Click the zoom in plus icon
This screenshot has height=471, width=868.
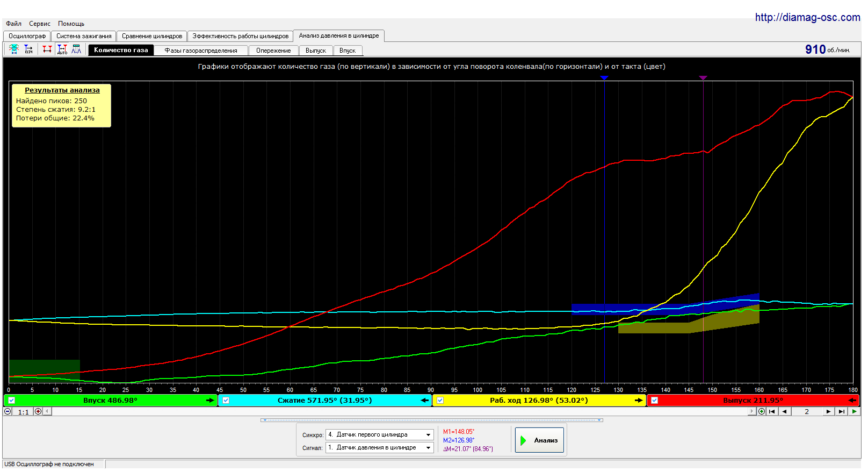[38, 411]
